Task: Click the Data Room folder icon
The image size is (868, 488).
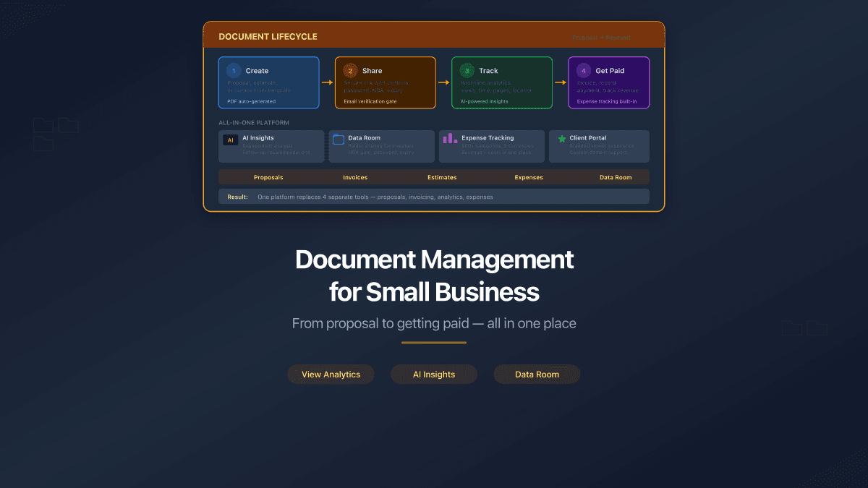Action: pos(338,140)
